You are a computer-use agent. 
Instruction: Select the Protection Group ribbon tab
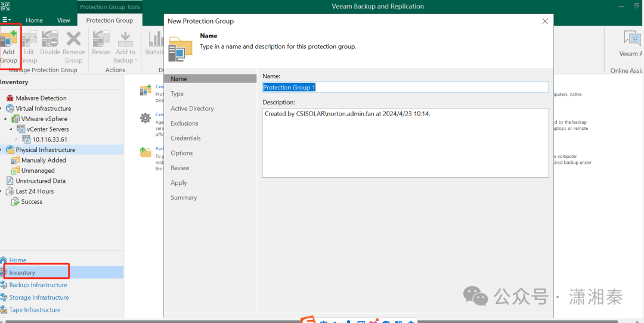[x=109, y=20]
